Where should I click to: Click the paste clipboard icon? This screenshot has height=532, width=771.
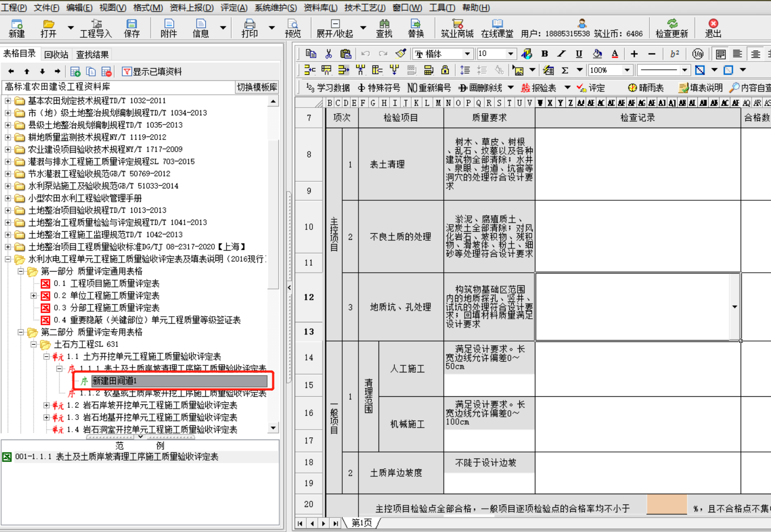click(345, 54)
